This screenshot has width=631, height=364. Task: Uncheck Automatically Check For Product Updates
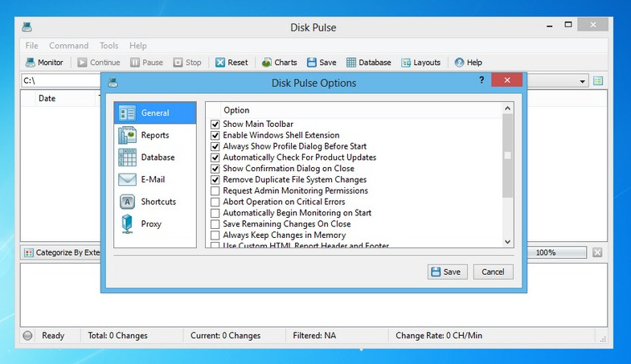click(215, 157)
